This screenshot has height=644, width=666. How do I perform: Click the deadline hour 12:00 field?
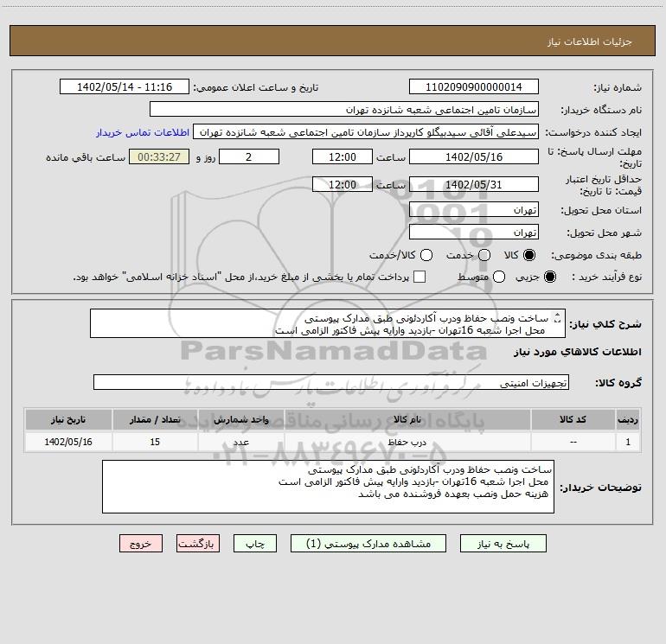343,156
